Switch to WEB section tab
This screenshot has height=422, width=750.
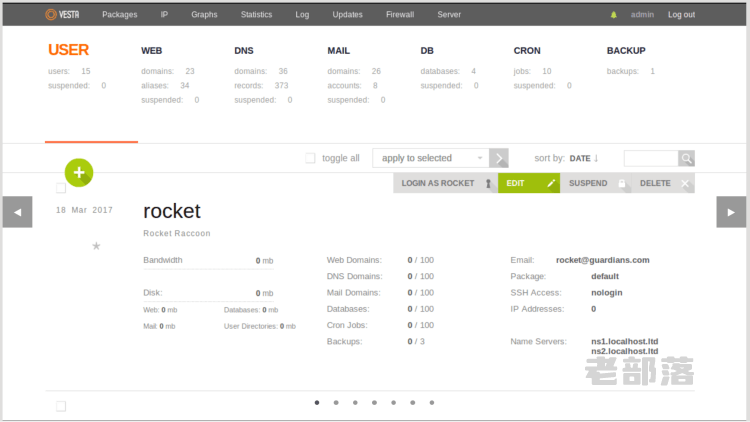[152, 50]
